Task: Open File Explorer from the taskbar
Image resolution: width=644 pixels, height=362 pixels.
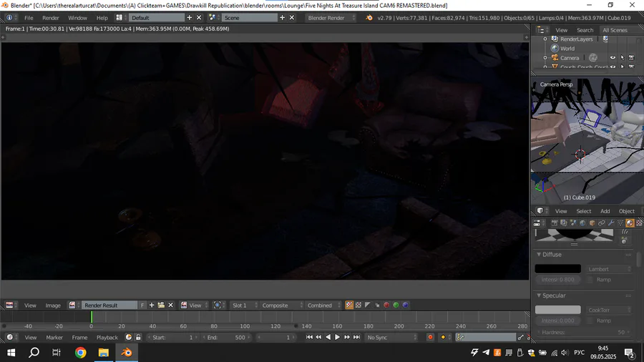Action: tap(104, 353)
